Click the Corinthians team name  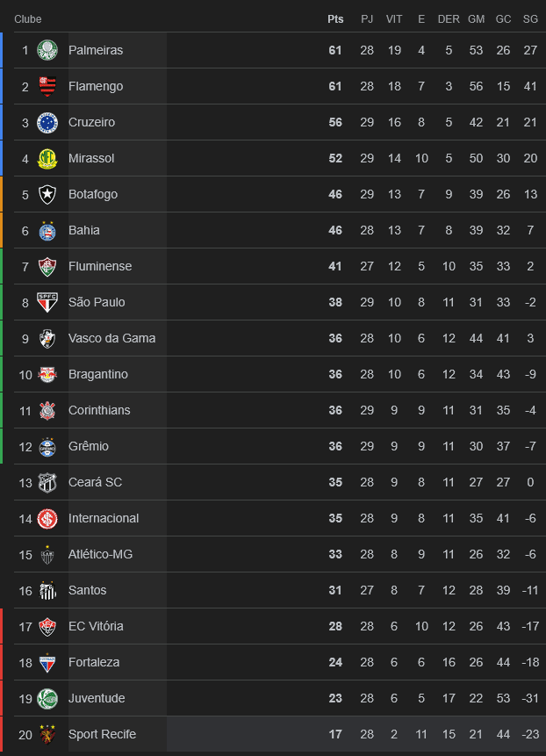point(99,410)
